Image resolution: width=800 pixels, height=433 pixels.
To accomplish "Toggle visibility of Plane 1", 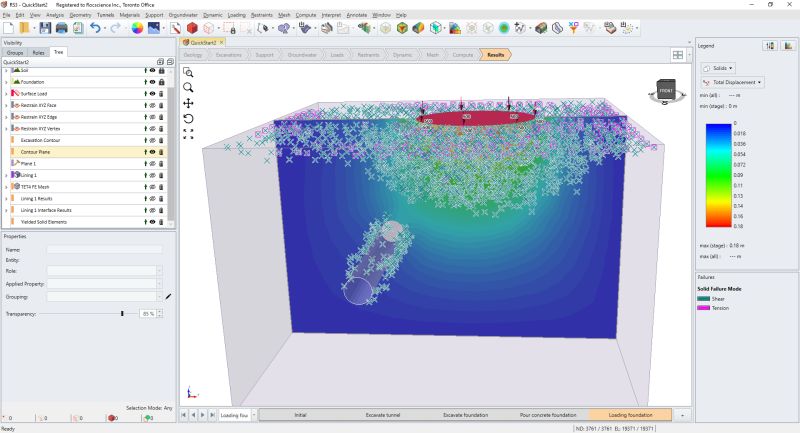I will coord(153,164).
